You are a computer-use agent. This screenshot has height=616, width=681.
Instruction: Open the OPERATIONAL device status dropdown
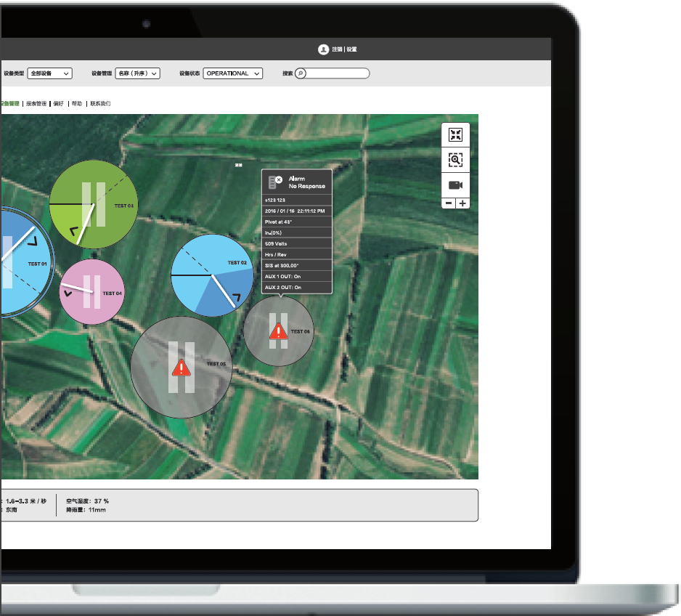[x=232, y=73]
